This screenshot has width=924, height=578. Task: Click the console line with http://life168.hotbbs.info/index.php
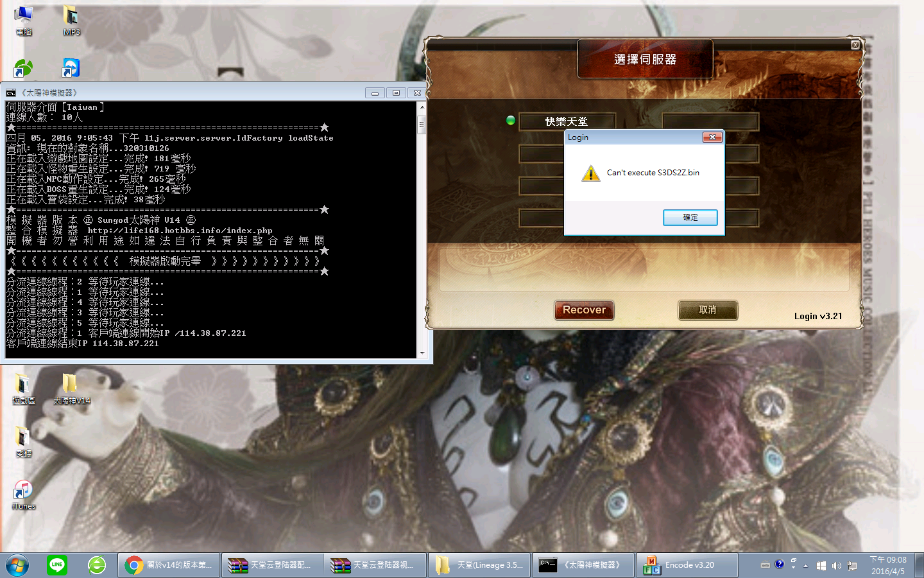coord(139,231)
